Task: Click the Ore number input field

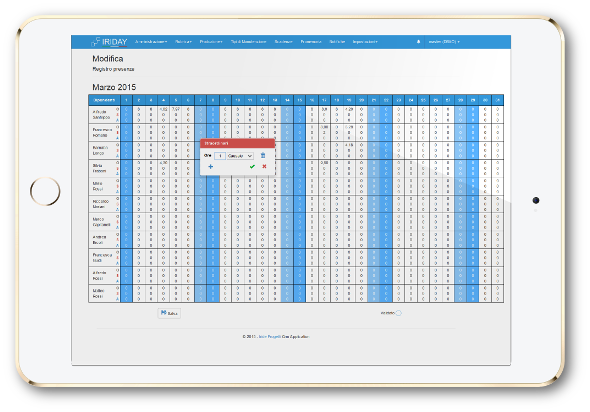Action: pos(220,156)
